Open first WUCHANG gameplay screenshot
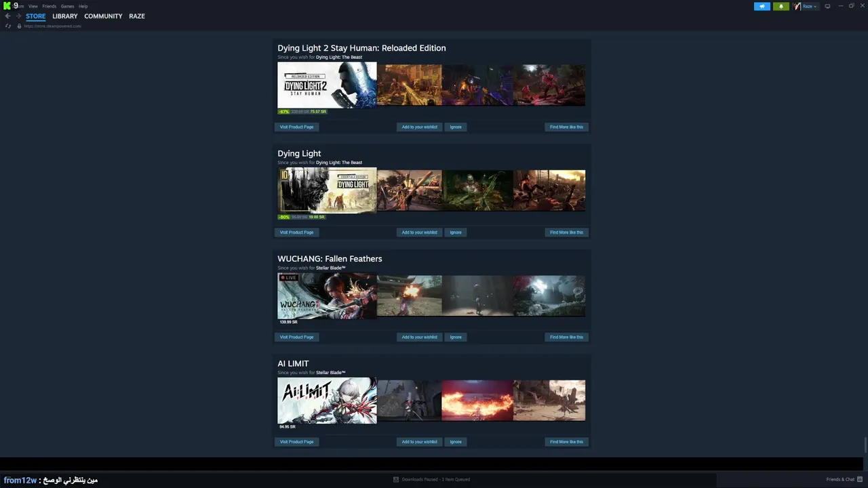This screenshot has width=868, height=488. pyautogui.click(x=410, y=296)
